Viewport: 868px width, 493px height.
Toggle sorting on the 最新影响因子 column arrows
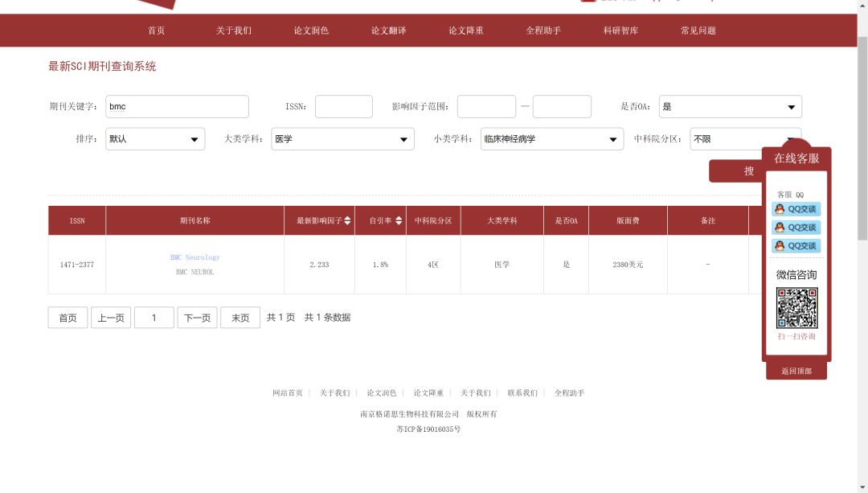347,220
